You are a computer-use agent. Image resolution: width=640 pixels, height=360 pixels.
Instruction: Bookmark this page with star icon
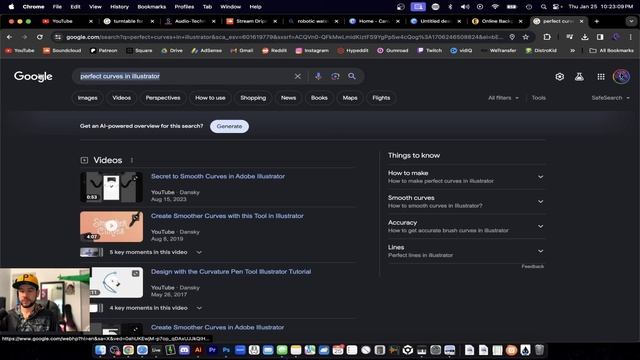tap(525, 37)
